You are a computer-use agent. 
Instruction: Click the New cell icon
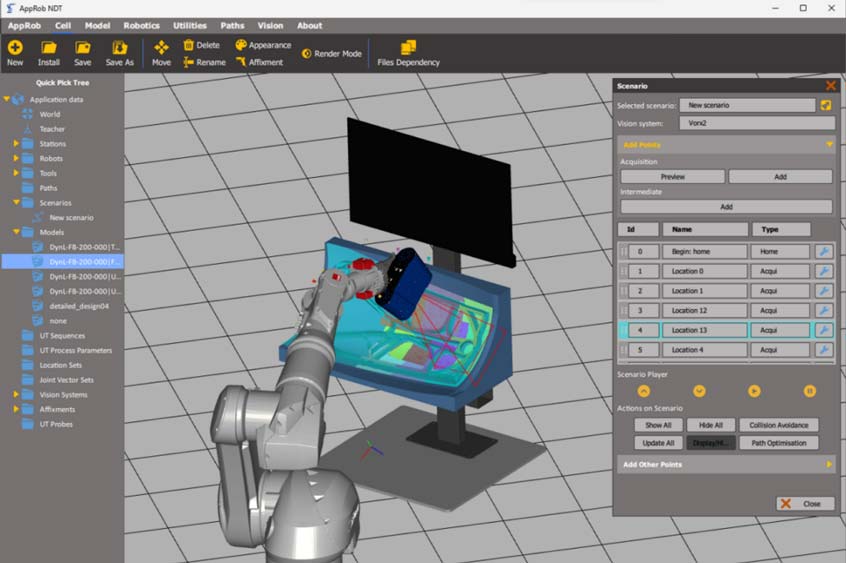click(x=15, y=48)
